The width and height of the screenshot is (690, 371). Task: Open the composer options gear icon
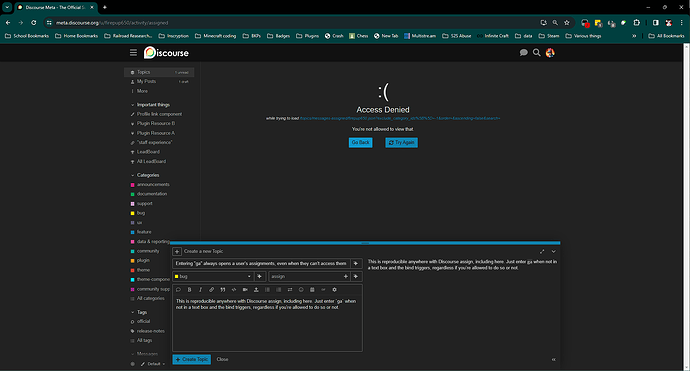coord(334,290)
